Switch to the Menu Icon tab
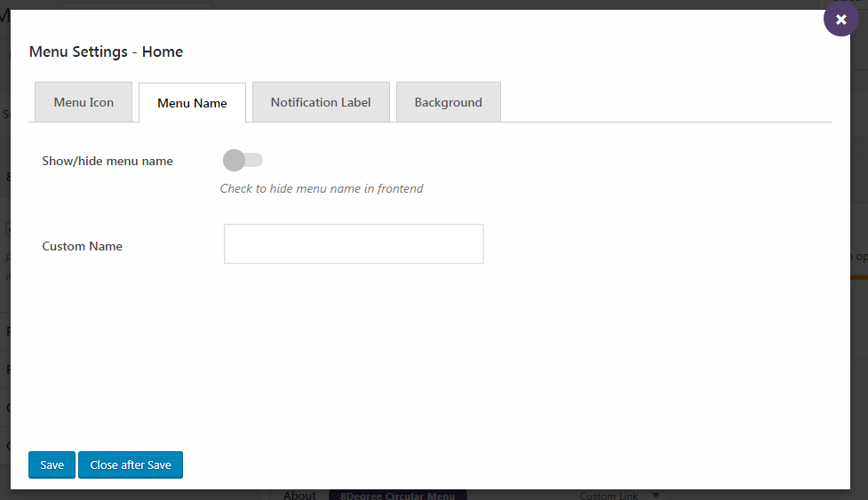 84,102
